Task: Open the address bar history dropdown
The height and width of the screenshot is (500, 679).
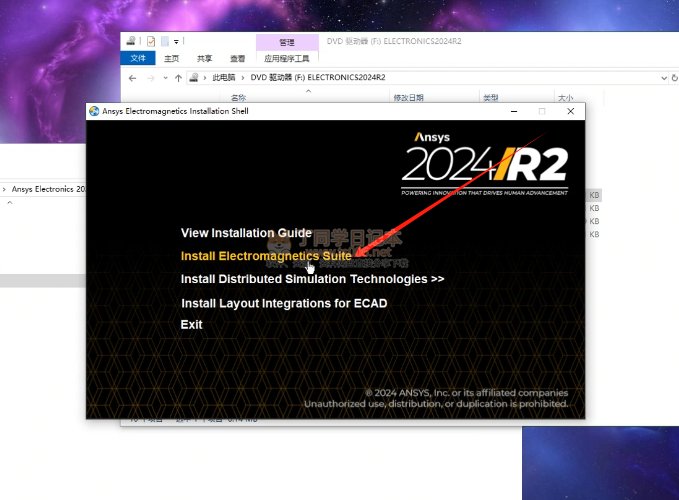Action: pos(664,78)
